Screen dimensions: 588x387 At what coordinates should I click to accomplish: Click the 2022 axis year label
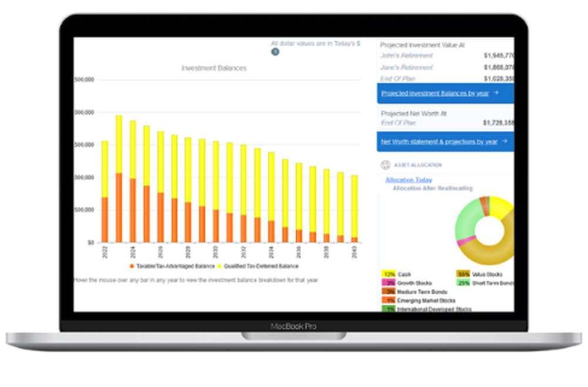[105, 252]
